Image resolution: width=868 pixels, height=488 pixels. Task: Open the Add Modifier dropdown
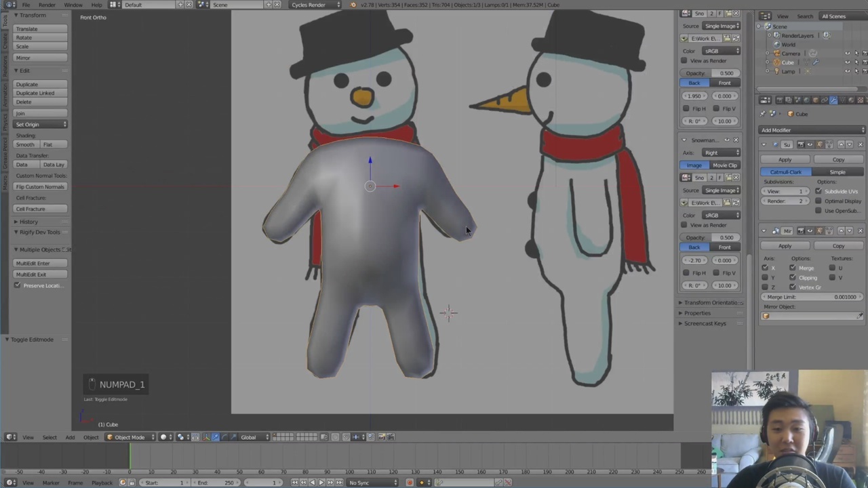812,130
